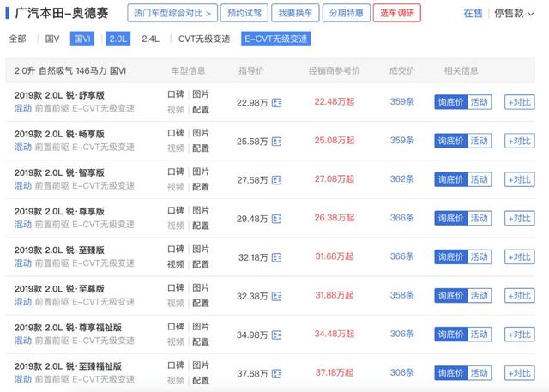Screen dimensions: 549x392
Task: Open price calculator icon beside 29.48万
Action: point(276,219)
